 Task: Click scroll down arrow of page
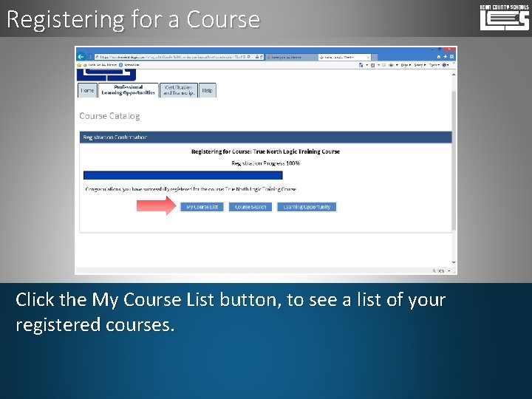point(454,262)
